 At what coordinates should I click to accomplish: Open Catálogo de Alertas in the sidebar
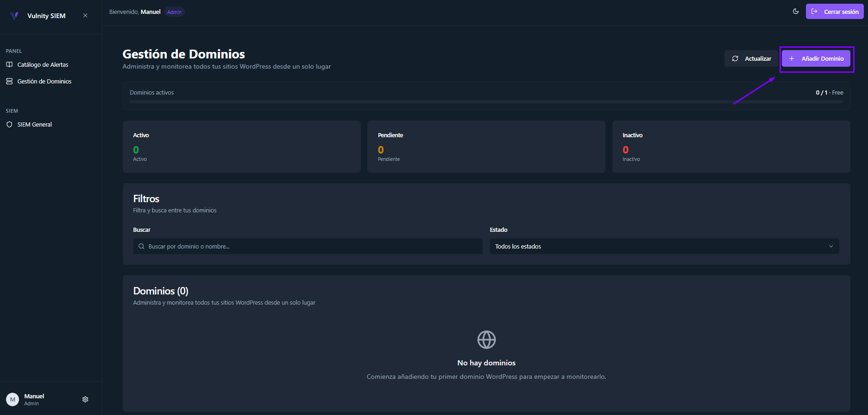(x=43, y=64)
